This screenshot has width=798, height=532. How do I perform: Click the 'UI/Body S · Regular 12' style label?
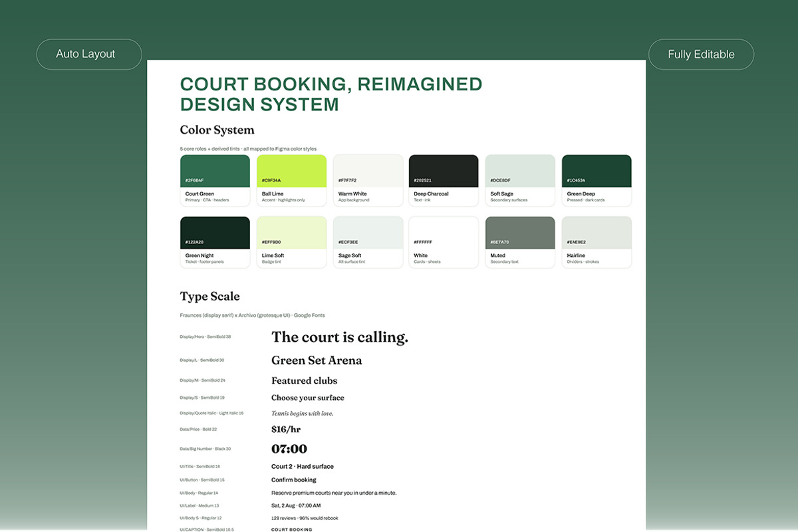click(x=201, y=518)
